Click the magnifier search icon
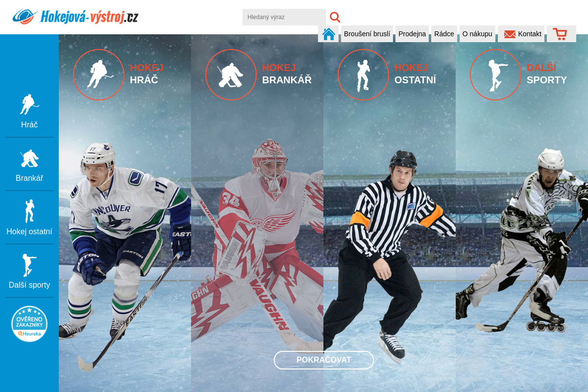The height and width of the screenshot is (392, 588). [x=335, y=17]
